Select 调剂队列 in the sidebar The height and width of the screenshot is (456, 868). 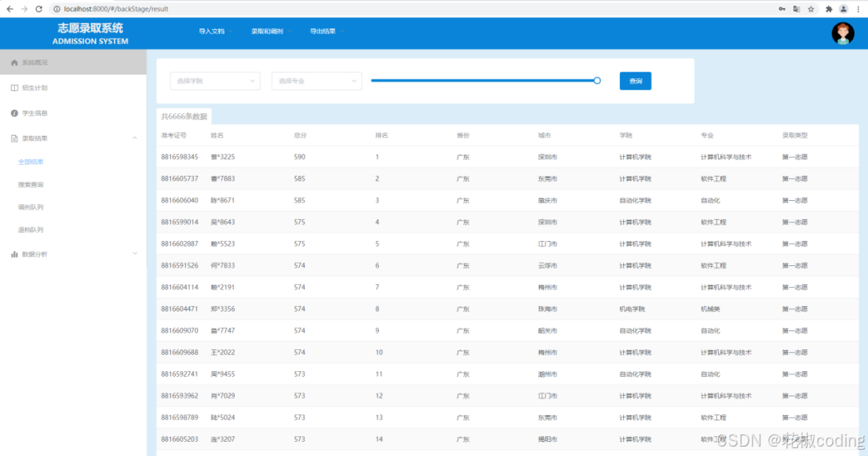click(x=31, y=207)
